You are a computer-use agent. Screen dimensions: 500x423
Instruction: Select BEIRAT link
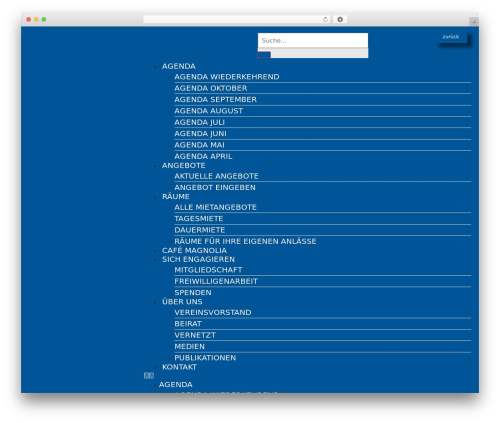[188, 324]
